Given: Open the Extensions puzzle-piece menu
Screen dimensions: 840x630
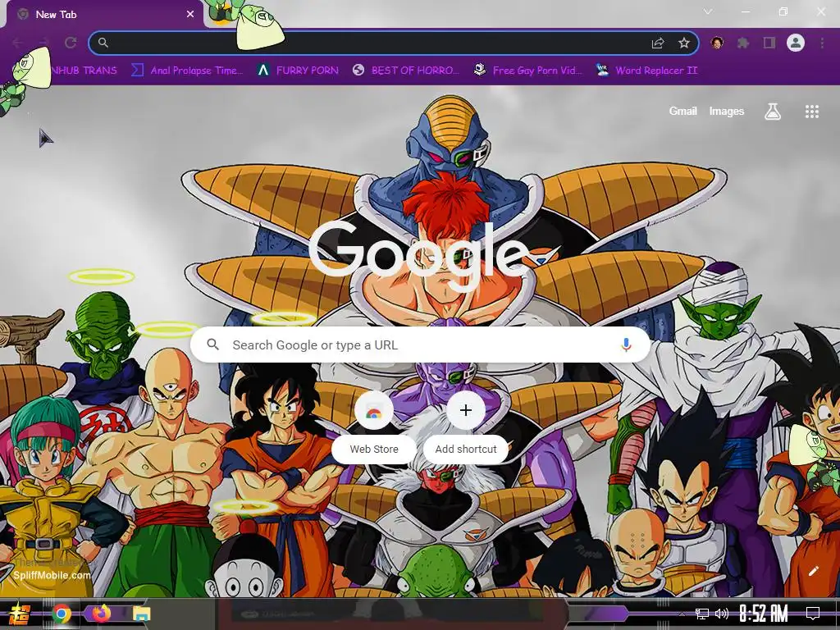Looking at the screenshot, I should click(x=743, y=43).
